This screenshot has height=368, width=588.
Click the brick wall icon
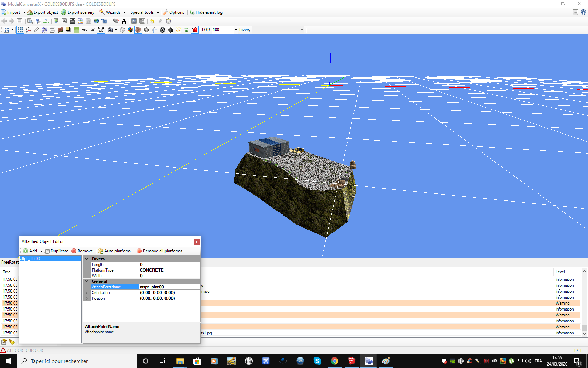(61, 30)
